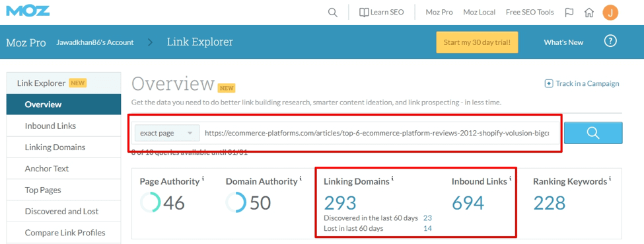
Task: Click the flag notifications icon
Action: (569, 13)
